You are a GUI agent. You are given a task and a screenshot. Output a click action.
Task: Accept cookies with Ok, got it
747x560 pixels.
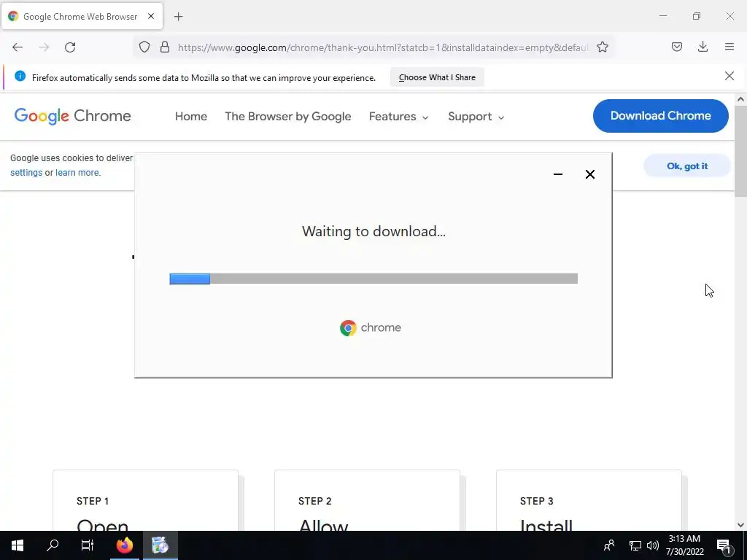click(x=687, y=166)
